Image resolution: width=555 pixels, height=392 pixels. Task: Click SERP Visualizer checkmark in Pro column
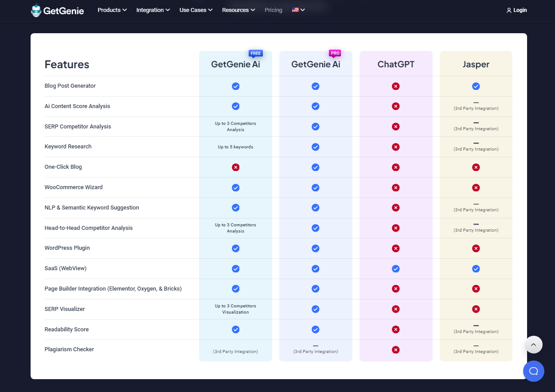pos(316,309)
